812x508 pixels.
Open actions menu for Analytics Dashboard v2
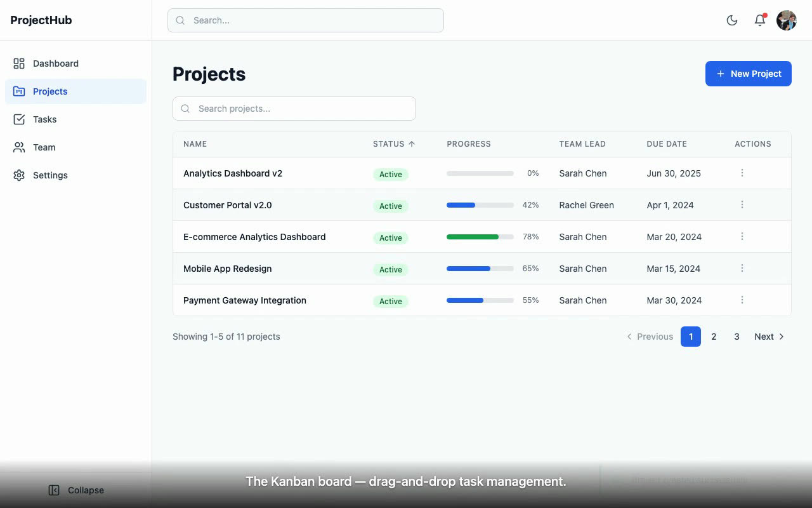[x=742, y=173]
